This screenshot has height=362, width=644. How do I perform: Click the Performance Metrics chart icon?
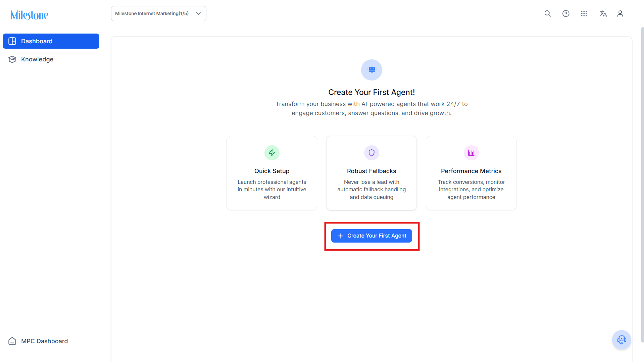coord(471,153)
